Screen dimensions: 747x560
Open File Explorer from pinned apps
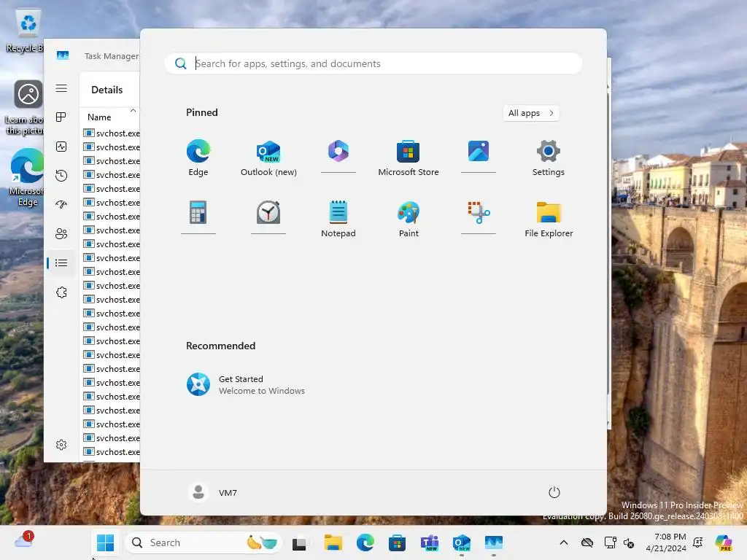(x=549, y=219)
